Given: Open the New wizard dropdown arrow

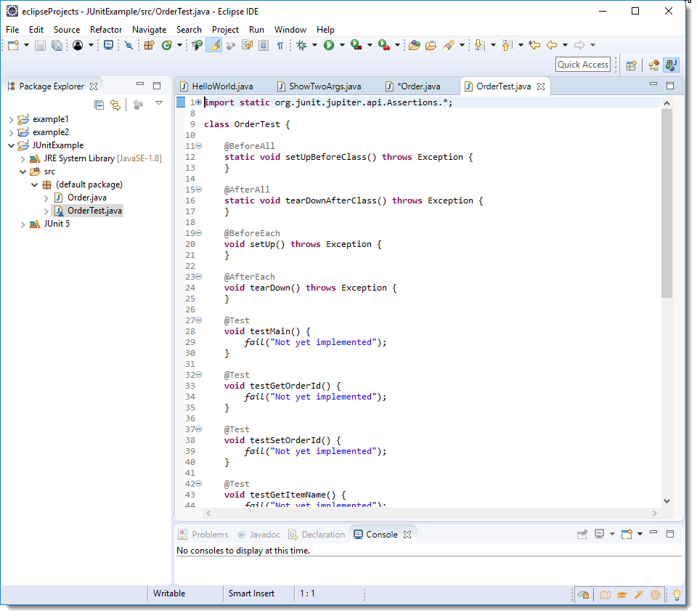Looking at the screenshot, I should pos(26,45).
